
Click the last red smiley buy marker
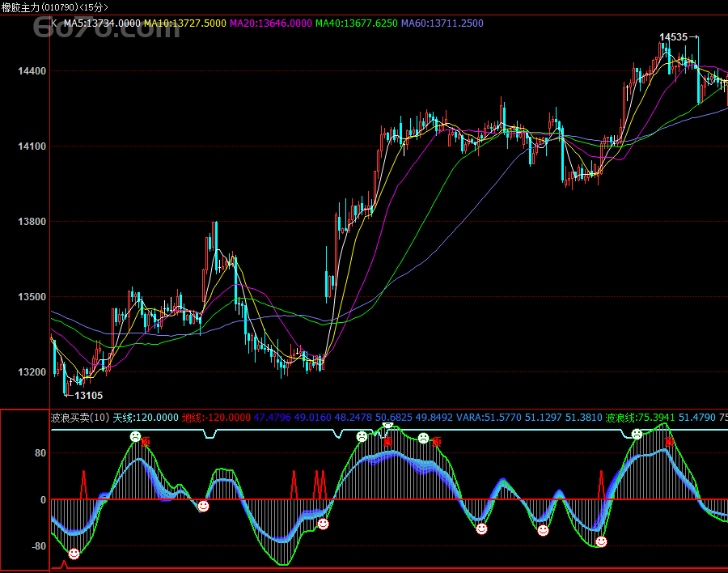(x=601, y=542)
